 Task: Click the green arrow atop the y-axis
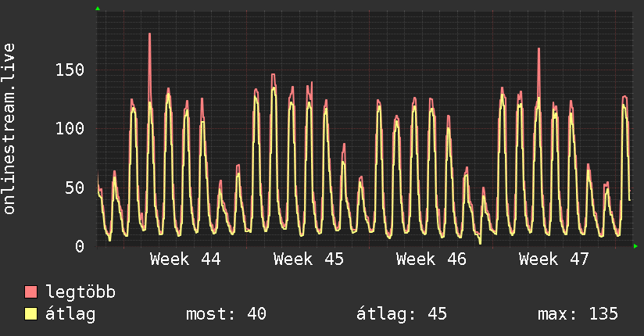(x=98, y=9)
